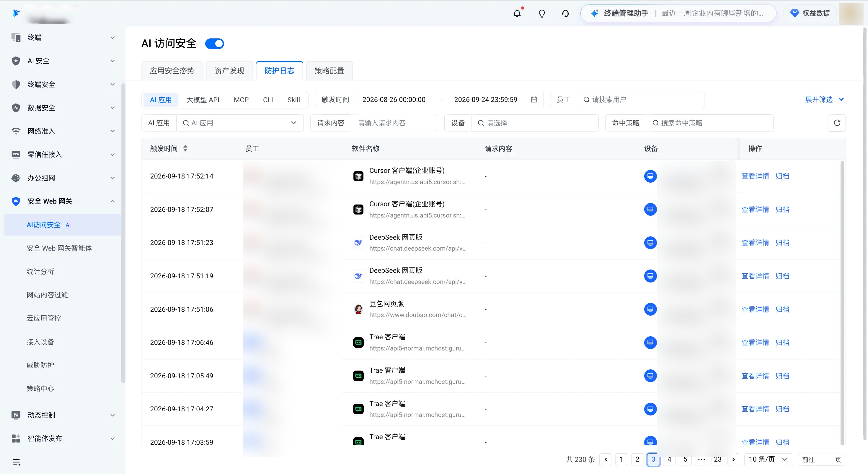Expand the AI 安全 sidebar menu

[x=63, y=61]
